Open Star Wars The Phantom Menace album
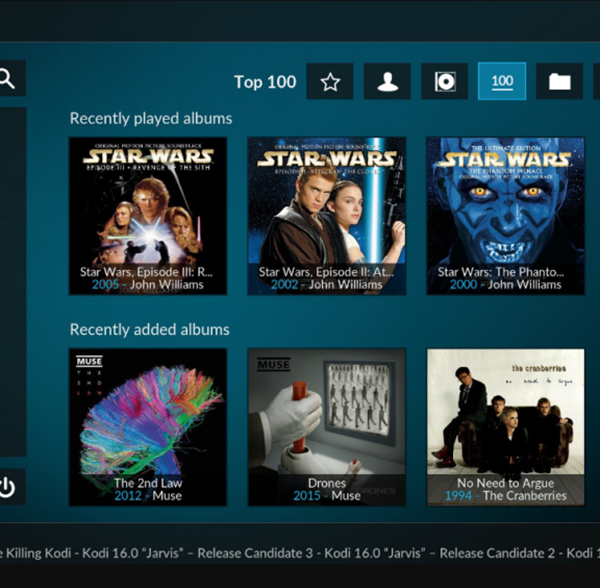The width and height of the screenshot is (600, 588). coord(506,216)
